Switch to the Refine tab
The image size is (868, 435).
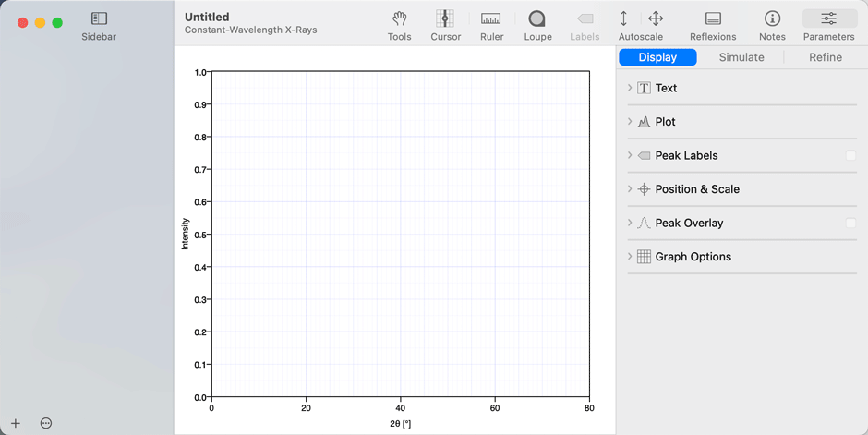[825, 57]
